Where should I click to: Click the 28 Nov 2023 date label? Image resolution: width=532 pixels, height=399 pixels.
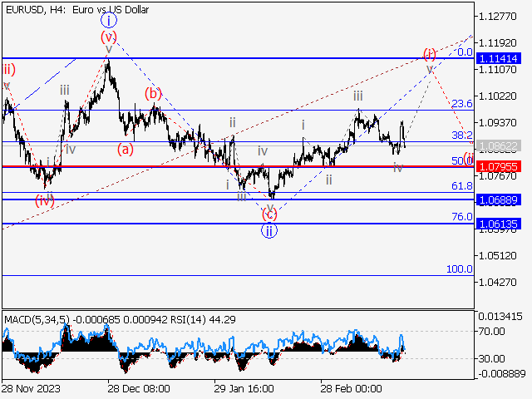(x=31, y=388)
